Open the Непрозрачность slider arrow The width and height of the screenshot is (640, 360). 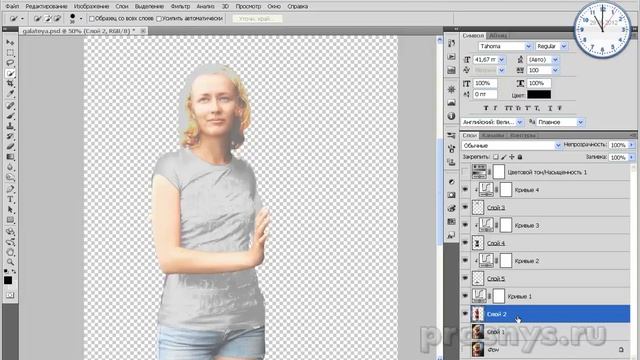pos(631,145)
